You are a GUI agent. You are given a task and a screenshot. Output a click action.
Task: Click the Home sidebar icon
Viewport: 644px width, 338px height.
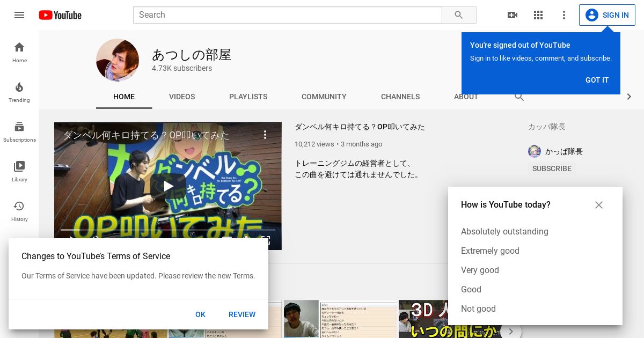tap(19, 52)
